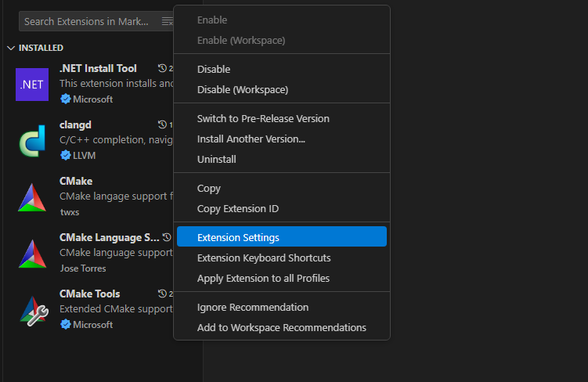Click the history clock icon on CMake Tools
588x382 pixels.
click(x=162, y=294)
